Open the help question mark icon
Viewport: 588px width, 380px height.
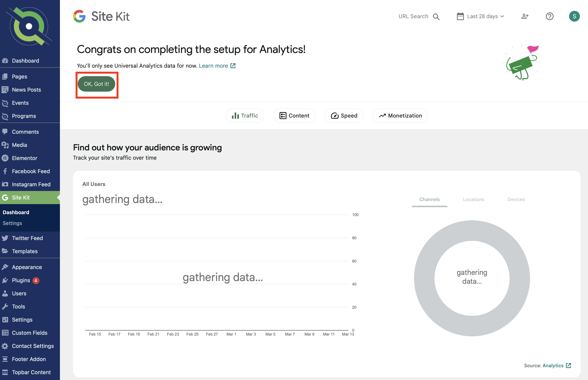click(550, 16)
